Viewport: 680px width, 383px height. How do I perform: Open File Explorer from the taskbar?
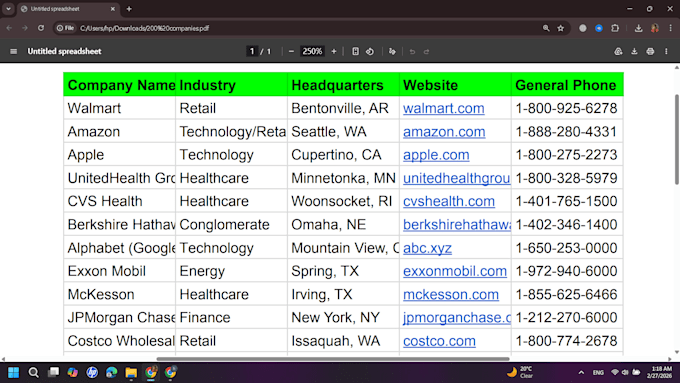pos(131,372)
